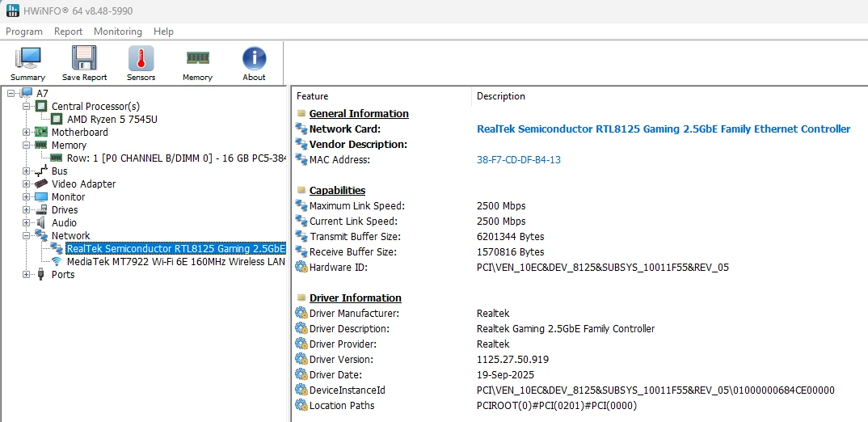
Task: Click the 6201344 Bytes transmit buffer value
Action: tap(511, 237)
